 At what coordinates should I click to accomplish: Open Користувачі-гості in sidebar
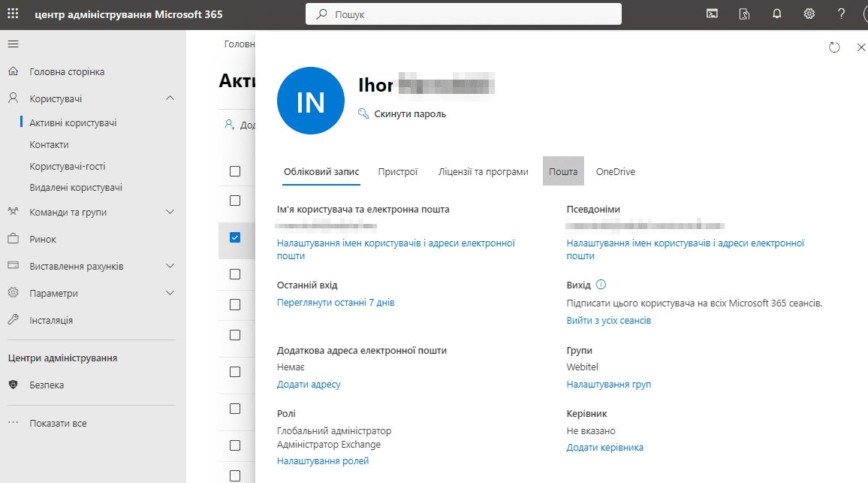(68, 166)
